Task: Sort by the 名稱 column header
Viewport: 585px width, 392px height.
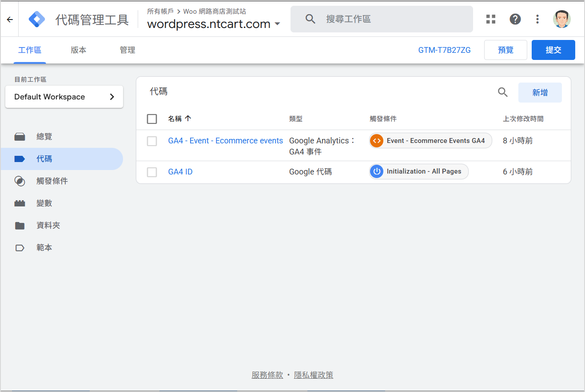Action: 175,119
